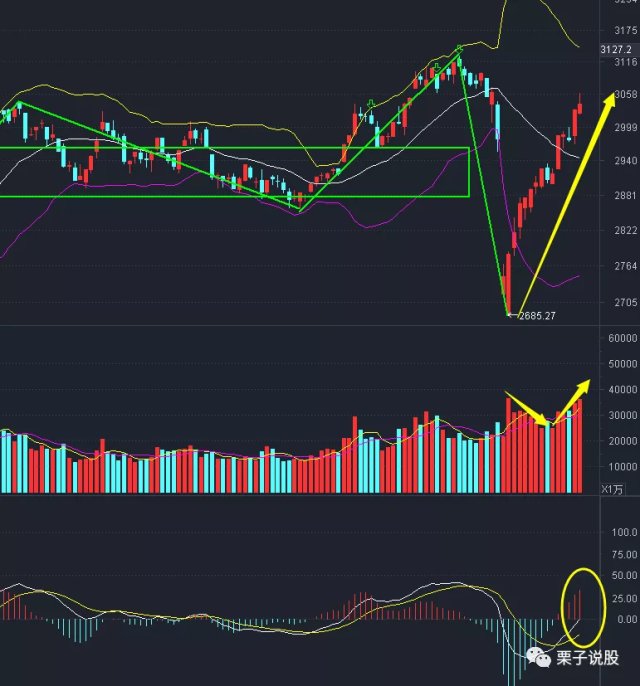Click the 3127.2 current price tag
Image resolution: width=640 pixels, height=686 pixels.
click(x=619, y=49)
